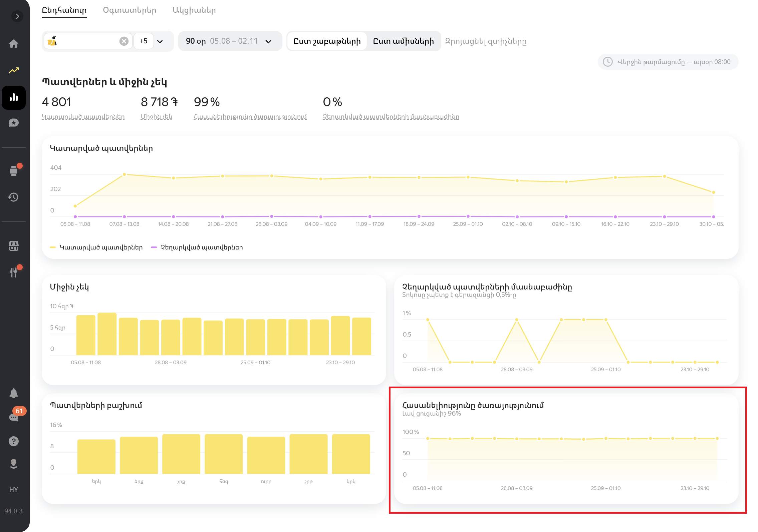Screen dimensions: 758x532
Task: Open the fork and knife menu icon
Action: 14,272
